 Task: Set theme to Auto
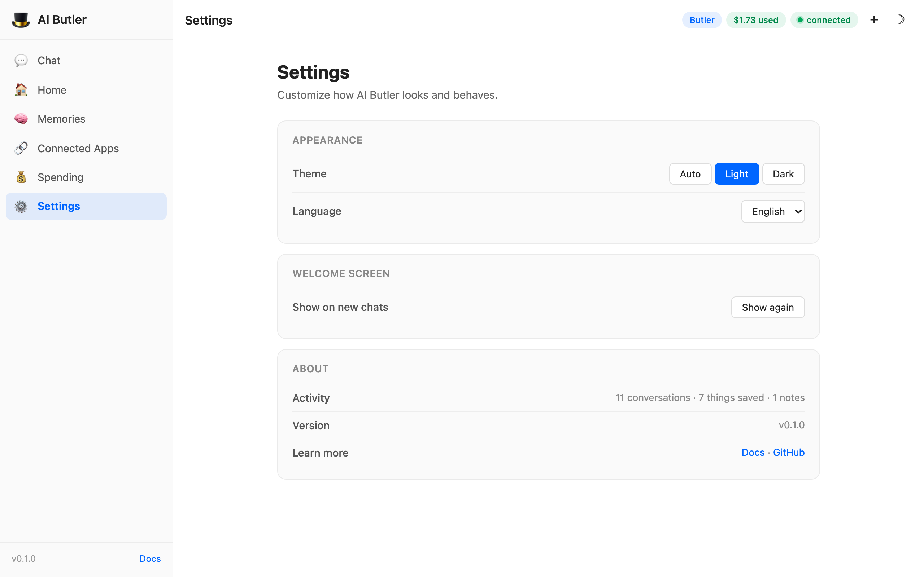[689, 173]
